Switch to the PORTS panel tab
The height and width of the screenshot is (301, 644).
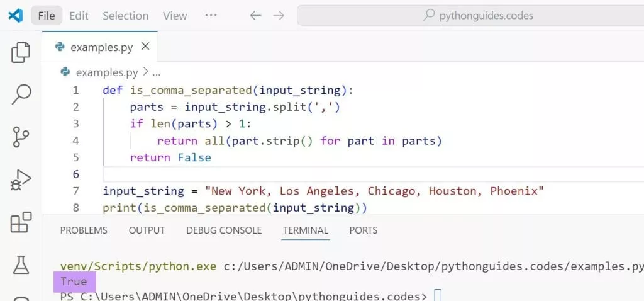tap(364, 230)
